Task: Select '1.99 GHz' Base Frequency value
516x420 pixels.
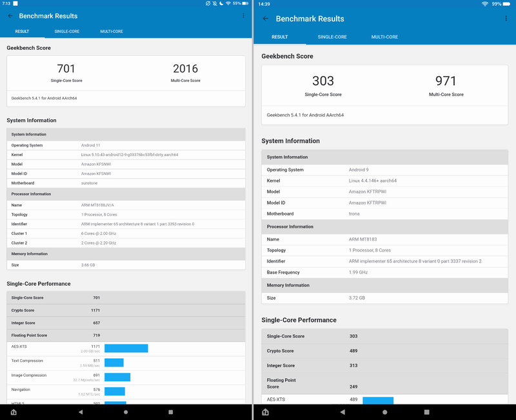Action: (x=358, y=272)
